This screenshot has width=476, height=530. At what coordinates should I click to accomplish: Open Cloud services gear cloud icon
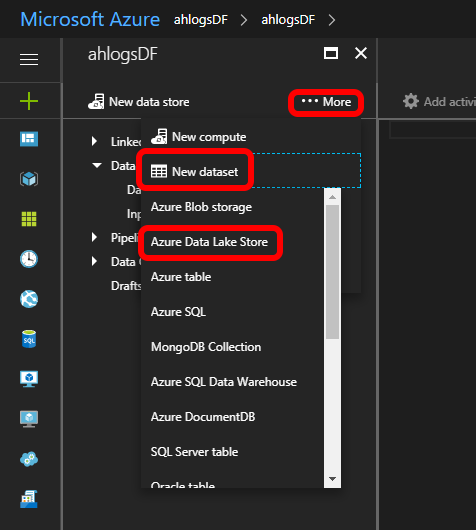pos(29,459)
